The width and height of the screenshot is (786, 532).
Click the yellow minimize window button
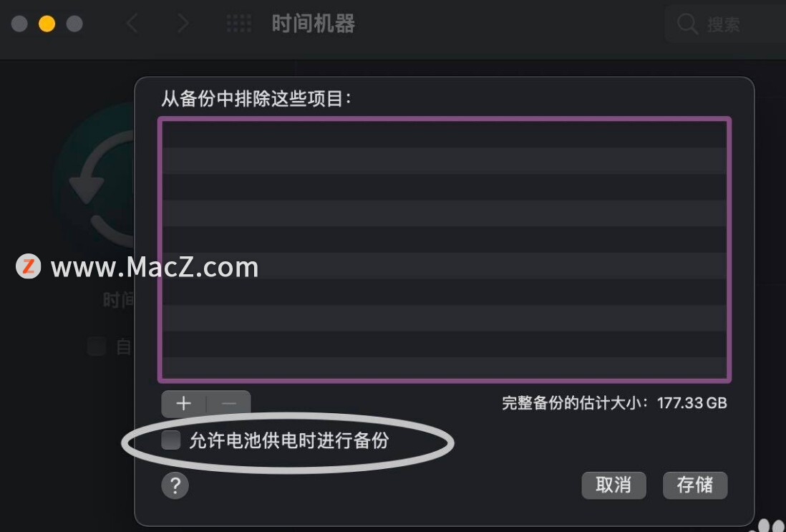pyautogui.click(x=47, y=24)
